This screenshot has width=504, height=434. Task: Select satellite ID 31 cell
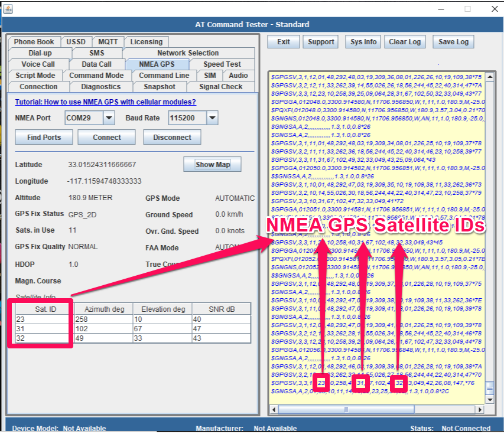pos(45,329)
